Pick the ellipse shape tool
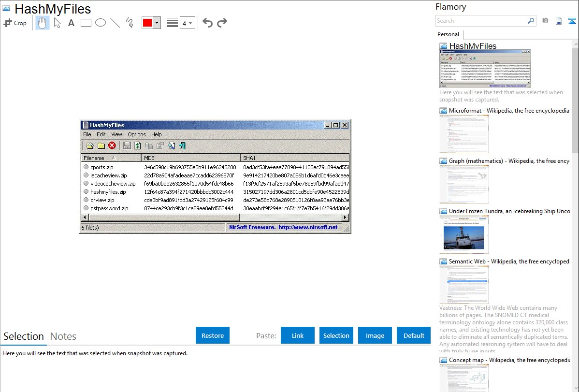This screenshot has width=579, height=392. pos(101,23)
